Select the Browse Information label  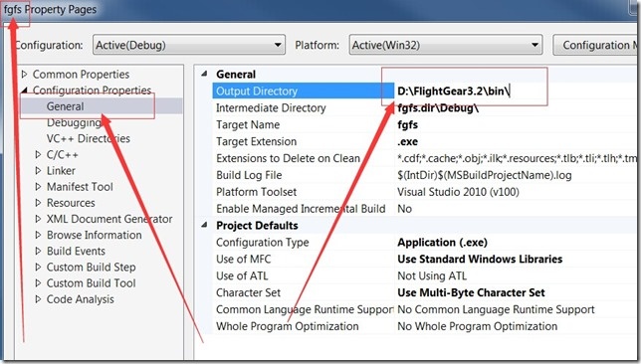click(x=94, y=235)
